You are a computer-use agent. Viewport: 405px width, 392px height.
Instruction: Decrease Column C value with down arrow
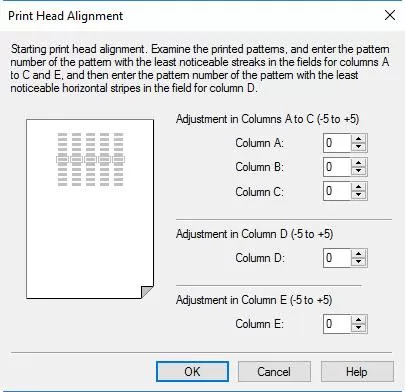359,195
